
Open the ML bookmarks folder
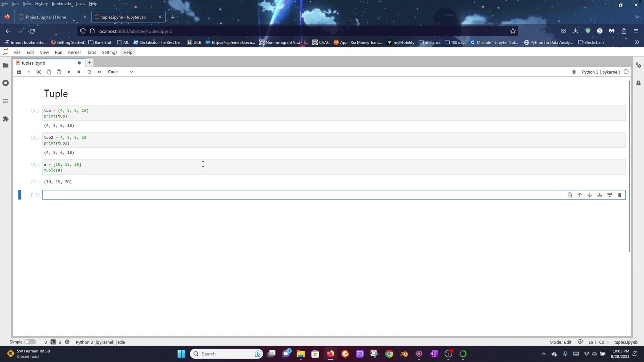pos(123,42)
